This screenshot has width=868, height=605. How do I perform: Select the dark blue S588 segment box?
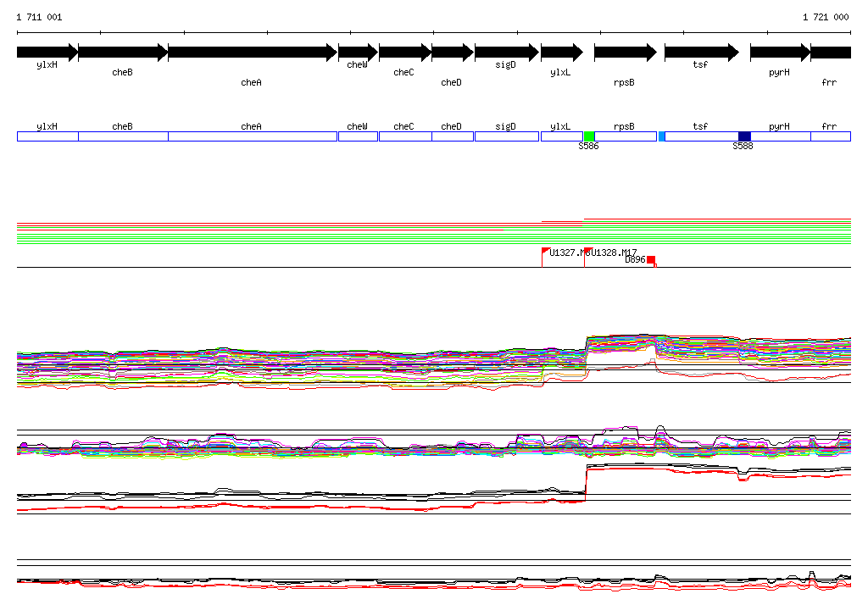[744, 136]
